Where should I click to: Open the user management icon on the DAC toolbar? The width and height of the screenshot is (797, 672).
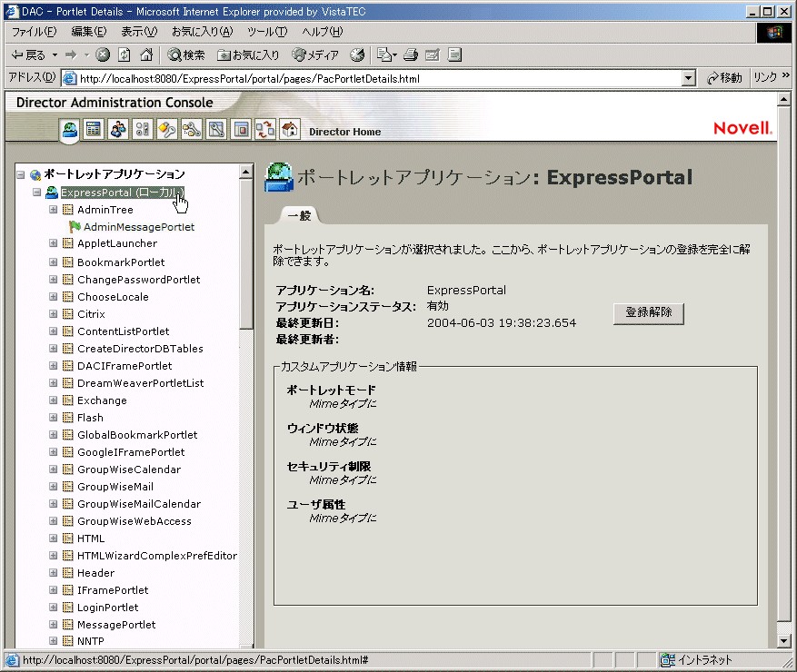[118, 129]
